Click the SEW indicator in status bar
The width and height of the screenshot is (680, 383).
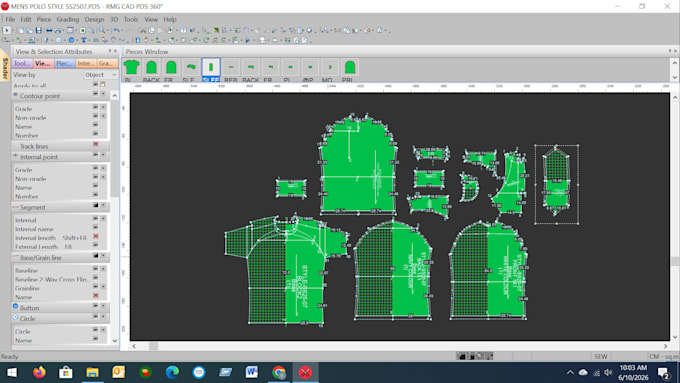pyautogui.click(x=601, y=357)
